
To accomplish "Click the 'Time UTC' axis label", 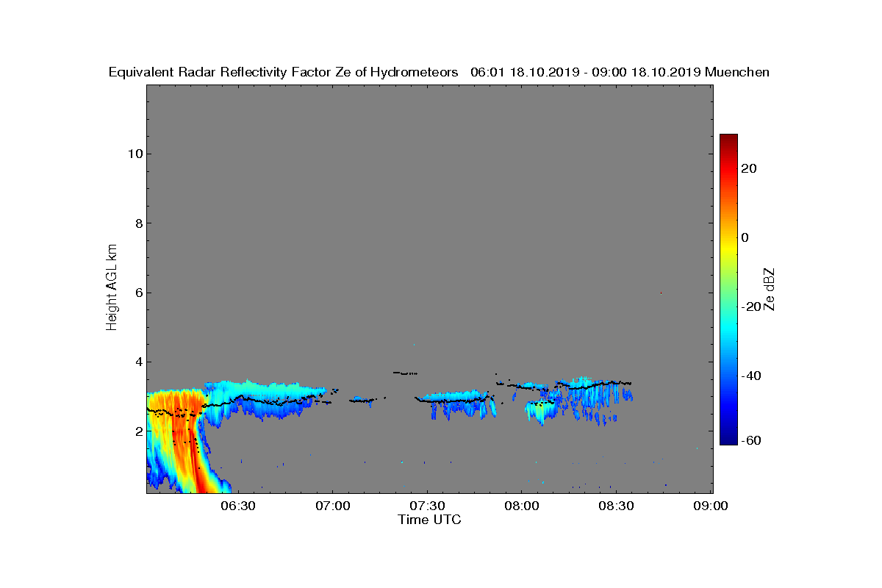I will click(430, 520).
